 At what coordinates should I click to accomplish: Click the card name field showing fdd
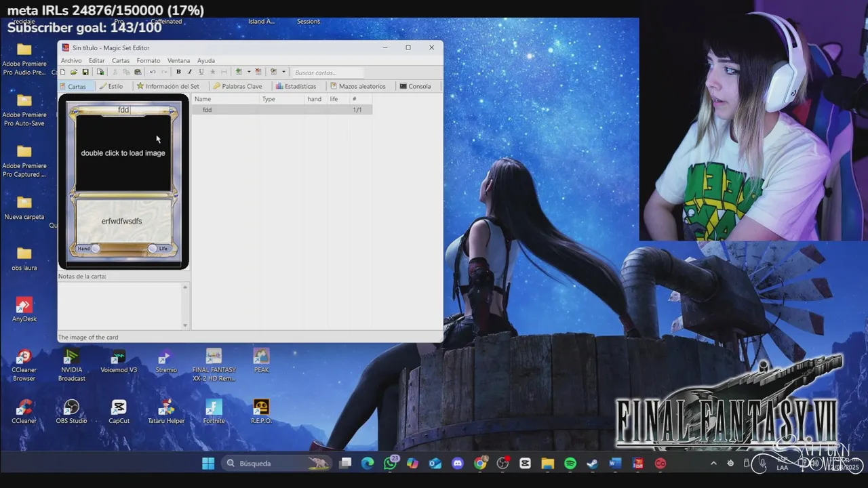pos(123,110)
